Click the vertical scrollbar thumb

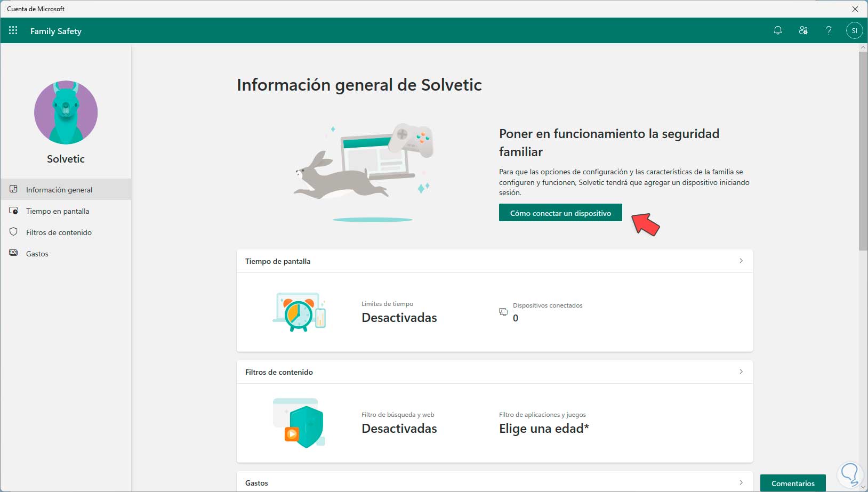coord(863,151)
